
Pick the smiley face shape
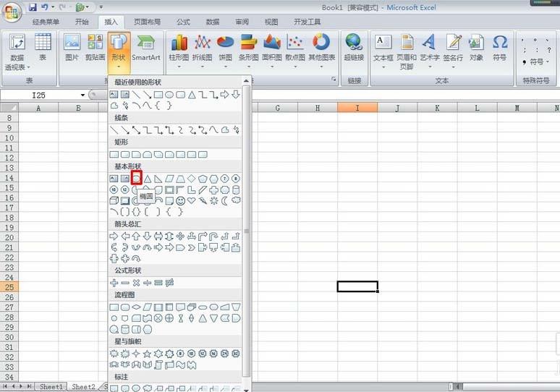pos(180,201)
